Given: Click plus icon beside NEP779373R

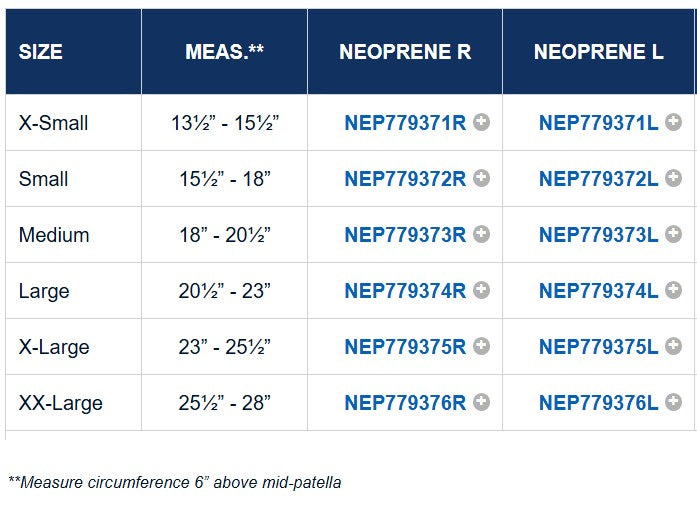Looking at the screenshot, I should 481,234.
